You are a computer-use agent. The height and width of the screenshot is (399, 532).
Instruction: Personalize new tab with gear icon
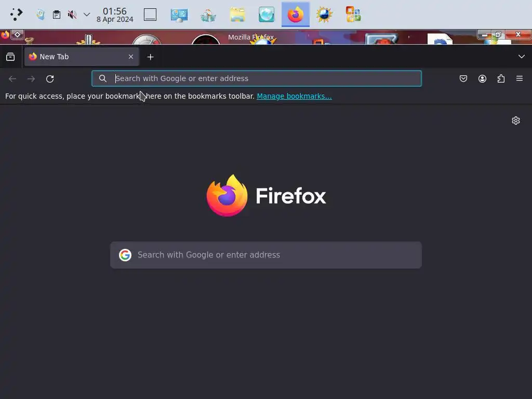click(x=516, y=121)
